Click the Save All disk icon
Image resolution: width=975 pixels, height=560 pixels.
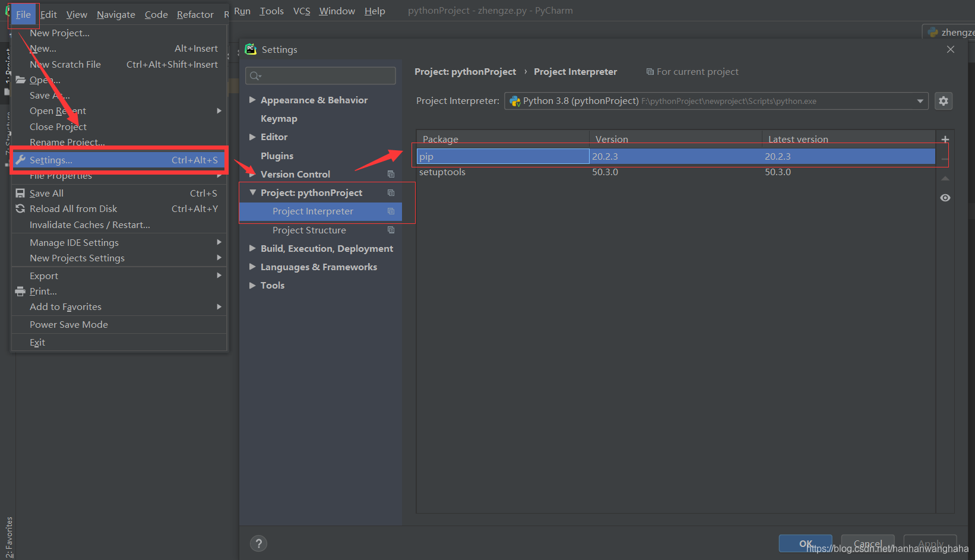20,194
